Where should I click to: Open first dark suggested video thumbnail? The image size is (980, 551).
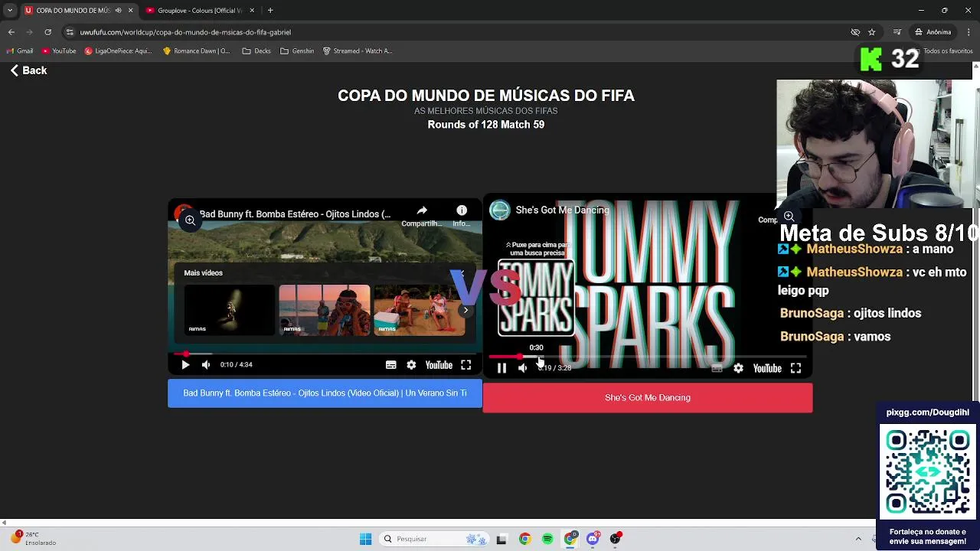point(229,310)
